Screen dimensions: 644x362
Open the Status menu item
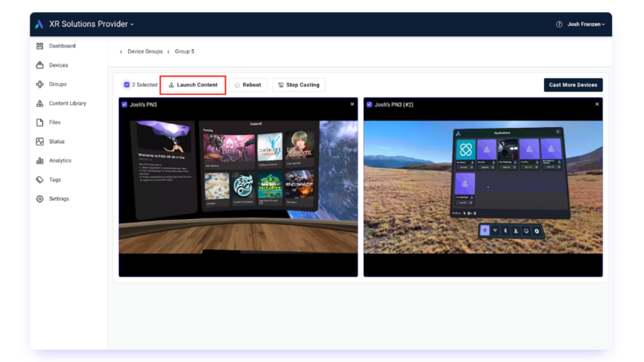click(57, 142)
